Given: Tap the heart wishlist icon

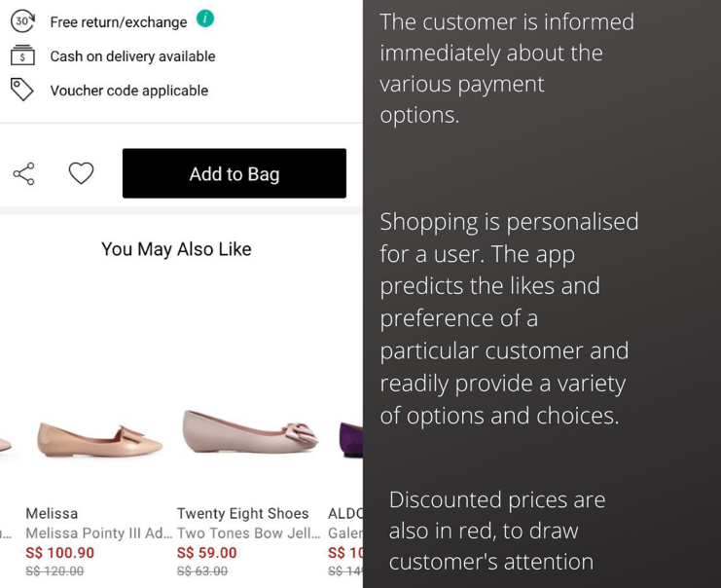Looking at the screenshot, I should coord(81,173).
